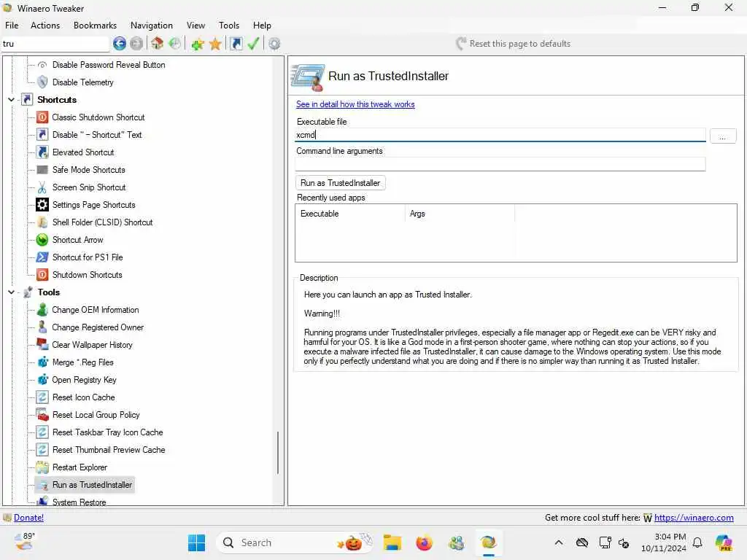Click the Donate! link
Screen dimensions: 747x560
point(28,518)
